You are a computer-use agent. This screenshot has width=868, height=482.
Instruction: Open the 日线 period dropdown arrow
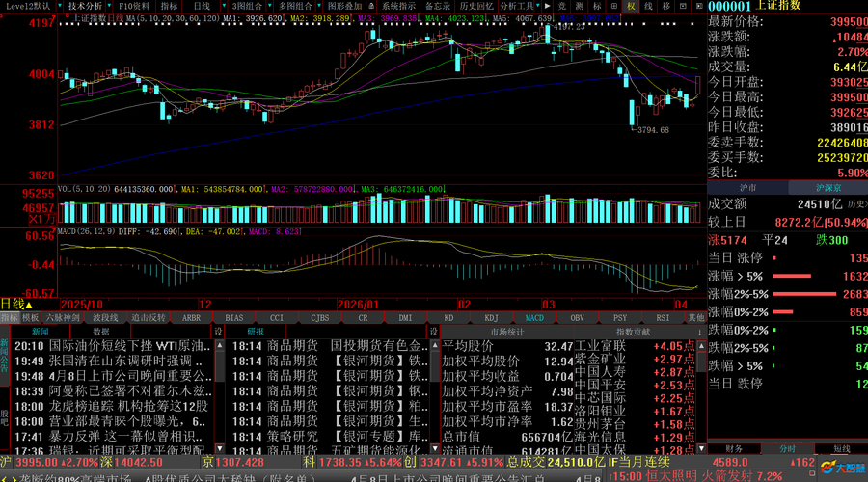click(224, 6)
